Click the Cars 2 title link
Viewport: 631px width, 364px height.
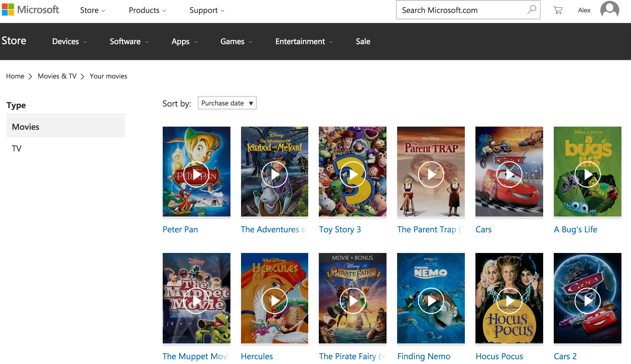pos(565,356)
